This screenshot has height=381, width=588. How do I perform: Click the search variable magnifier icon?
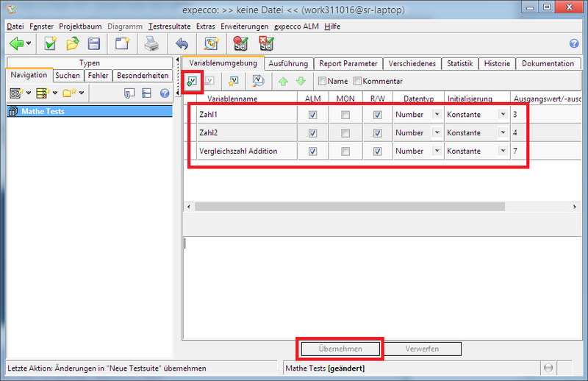[258, 81]
